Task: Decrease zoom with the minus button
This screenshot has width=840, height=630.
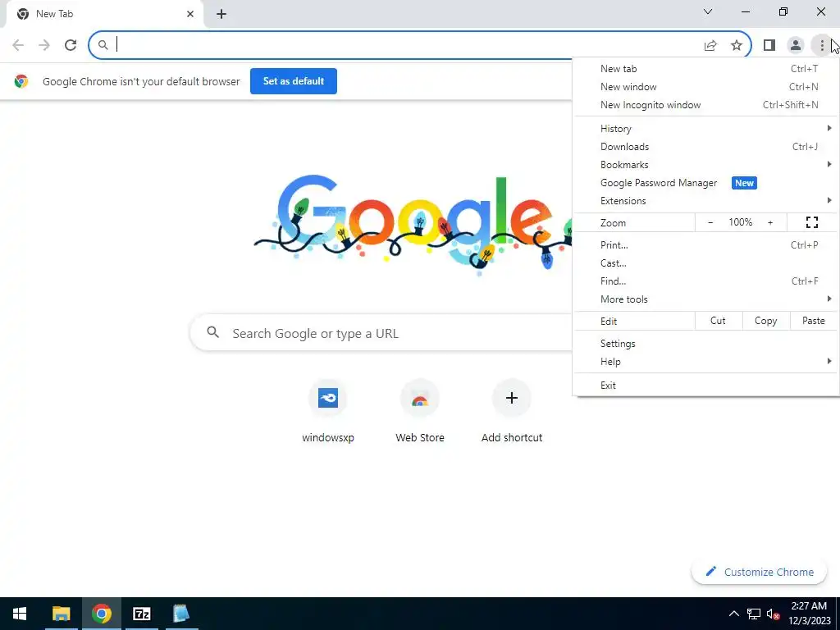Action: tap(710, 222)
